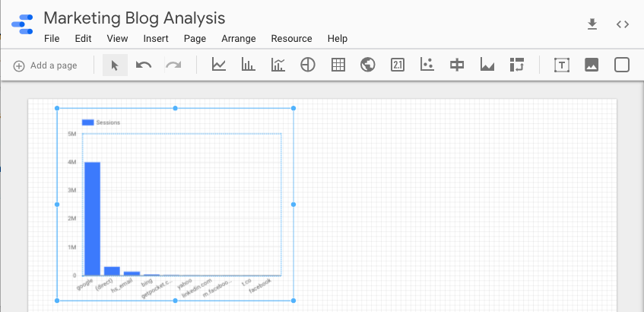This screenshot has width=644, height=312.
Task: Click the Data Studio logo
Action: pos(22,25)
